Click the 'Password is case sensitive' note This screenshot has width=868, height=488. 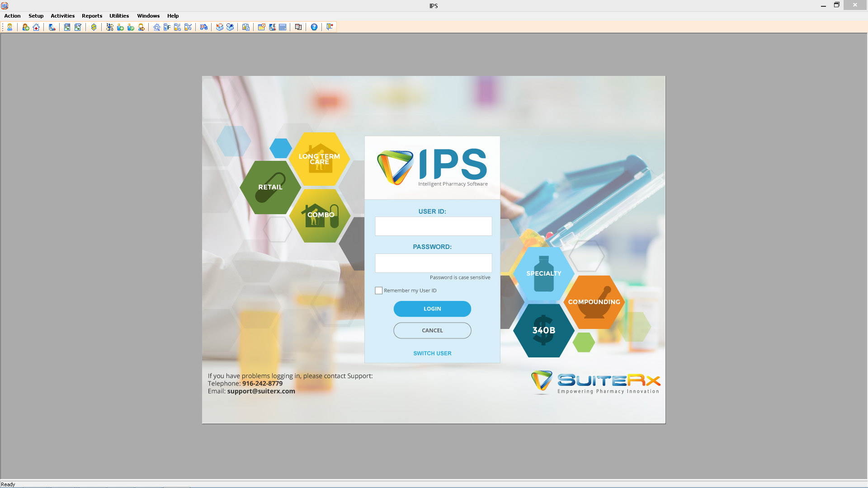pyautogui.click(x=460, y=277)
